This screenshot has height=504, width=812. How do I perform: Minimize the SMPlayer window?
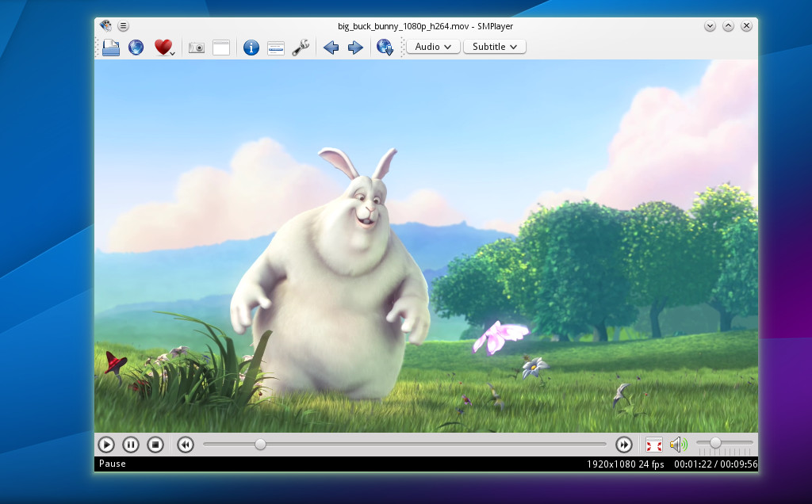[710, 26]
